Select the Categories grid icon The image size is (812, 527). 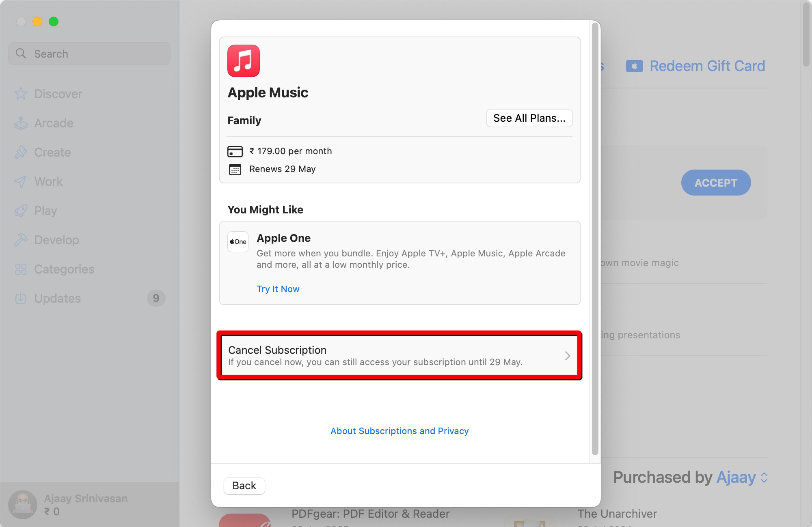tap(21, 269)
